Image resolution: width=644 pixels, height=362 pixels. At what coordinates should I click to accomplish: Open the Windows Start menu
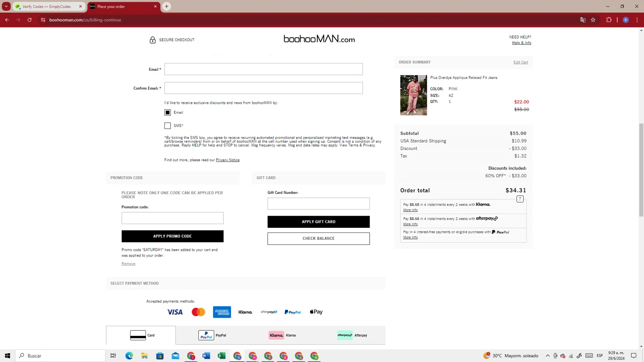coord(7,356)
